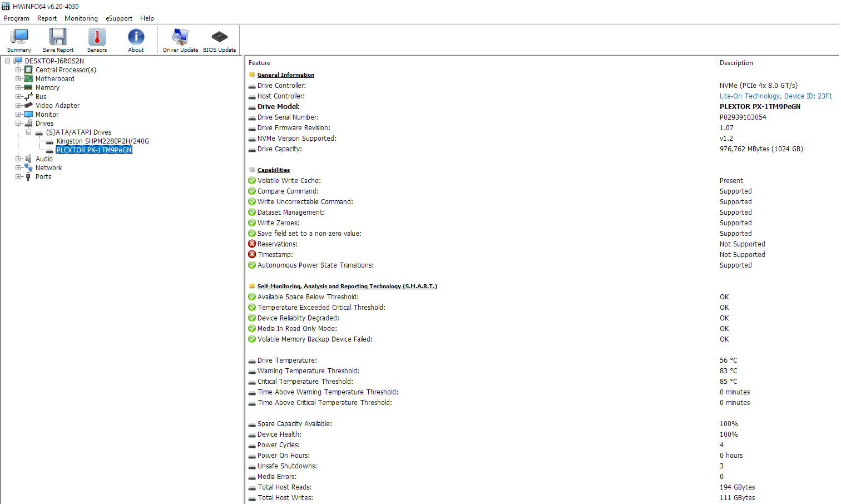Click the Network node icon

coord(28,168)
